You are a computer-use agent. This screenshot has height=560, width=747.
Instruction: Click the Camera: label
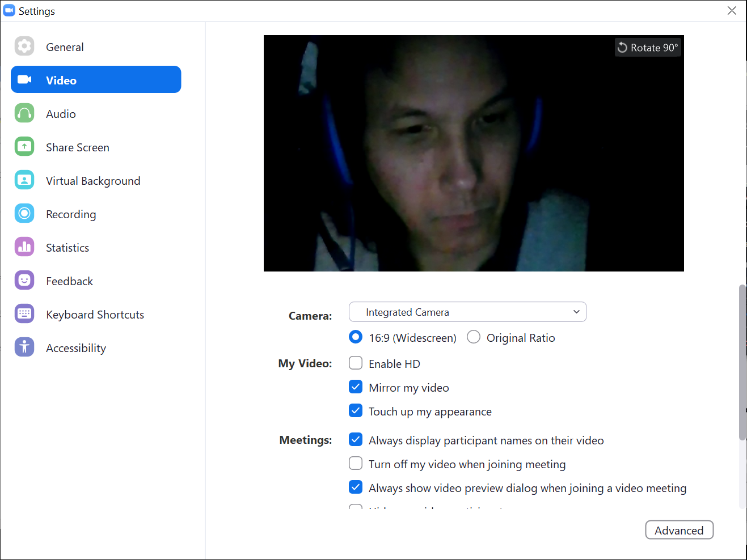coord(310,316)
